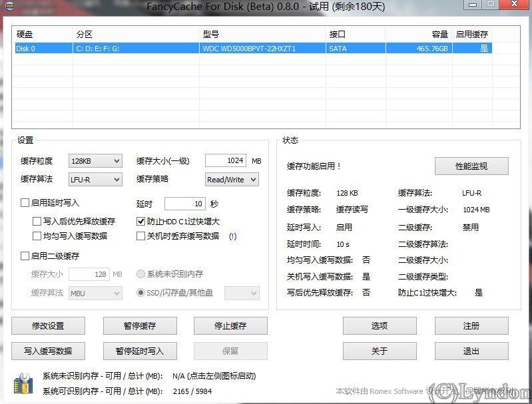The height and width of the screenshot is (404, 532).
Task: Open 缓存算法 LFU-R dropdown
Action: [95, 180]
